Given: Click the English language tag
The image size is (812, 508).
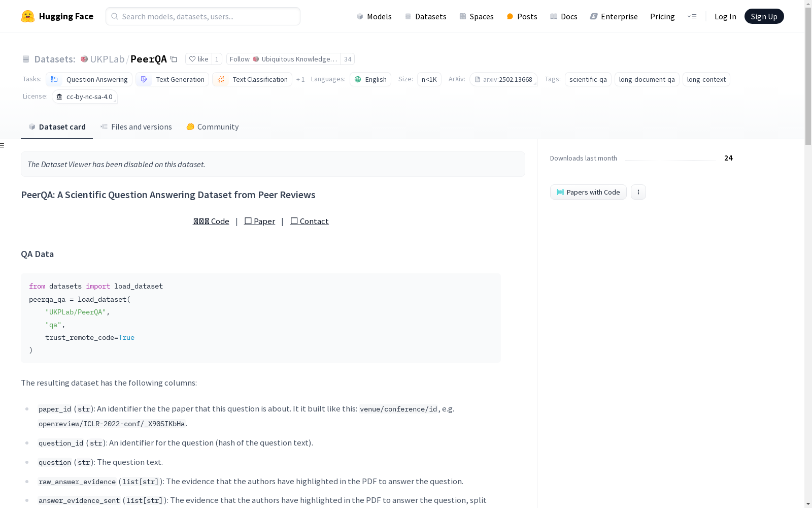Looking at the screenshot, I should tap(370, 79).
